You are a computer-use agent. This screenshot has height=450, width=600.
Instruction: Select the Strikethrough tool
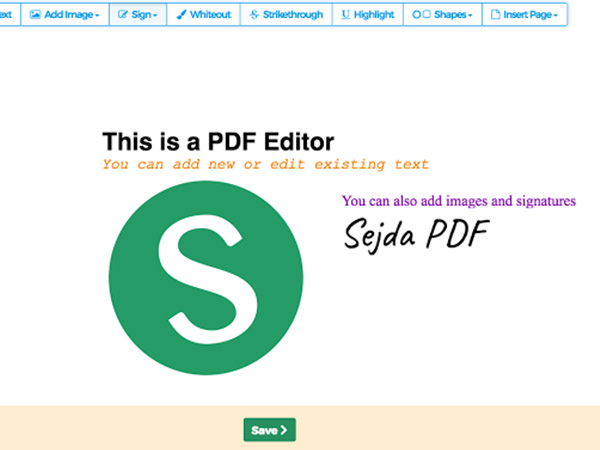(x=286, y=15)
